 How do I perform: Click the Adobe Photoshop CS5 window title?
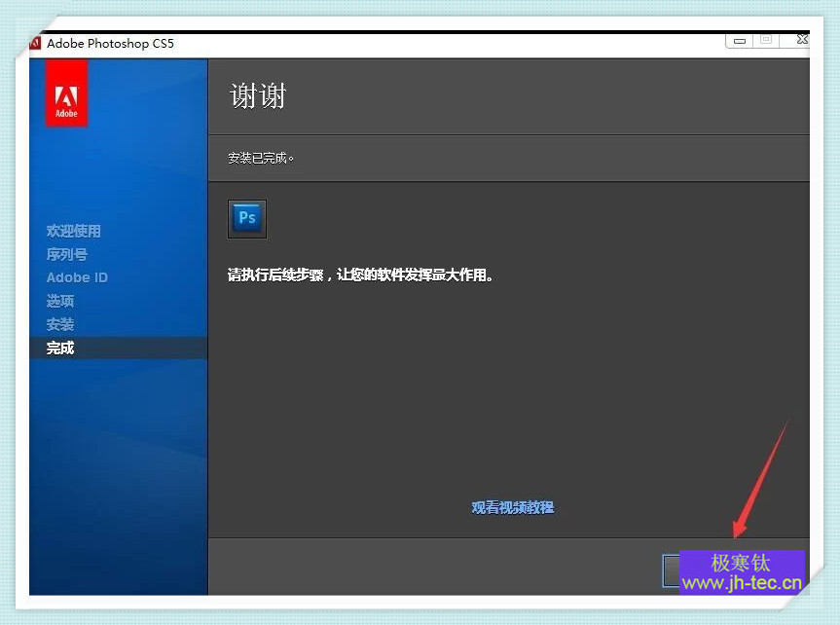110,44
